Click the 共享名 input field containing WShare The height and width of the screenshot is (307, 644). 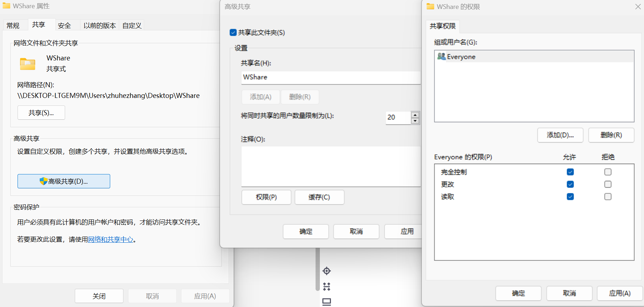(331, 78)
